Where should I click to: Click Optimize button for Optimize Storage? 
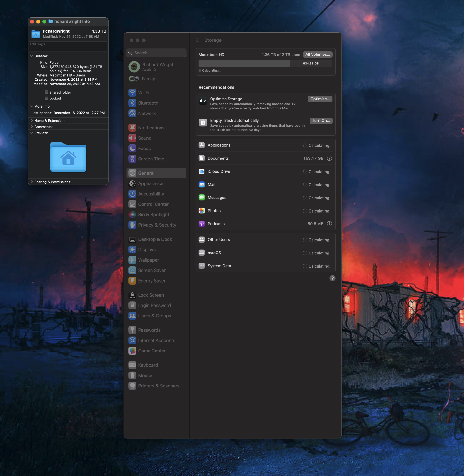click(320, 99)
